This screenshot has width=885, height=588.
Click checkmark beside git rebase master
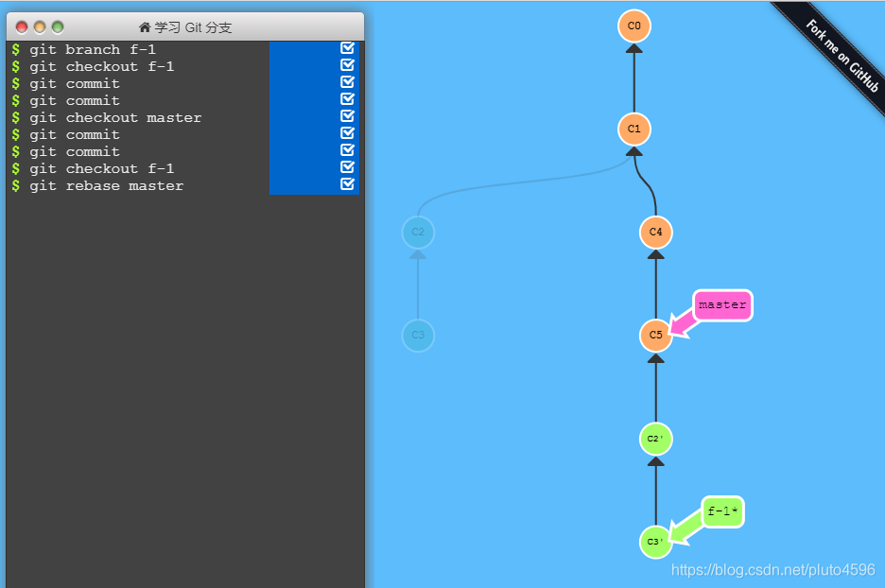click(x=347, y=184)
